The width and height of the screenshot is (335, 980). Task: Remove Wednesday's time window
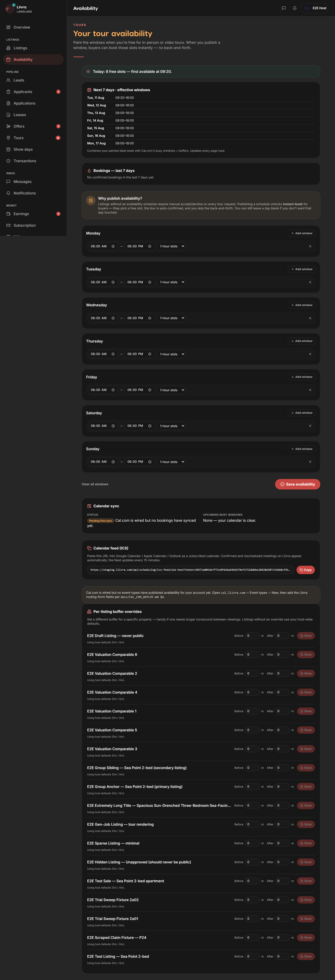click(310, 318)
